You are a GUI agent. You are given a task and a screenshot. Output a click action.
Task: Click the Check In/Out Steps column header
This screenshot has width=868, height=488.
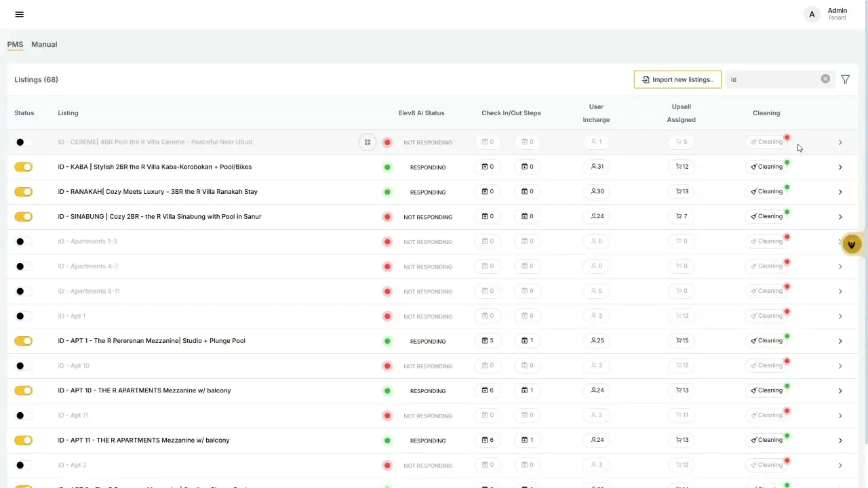point(511,113)
